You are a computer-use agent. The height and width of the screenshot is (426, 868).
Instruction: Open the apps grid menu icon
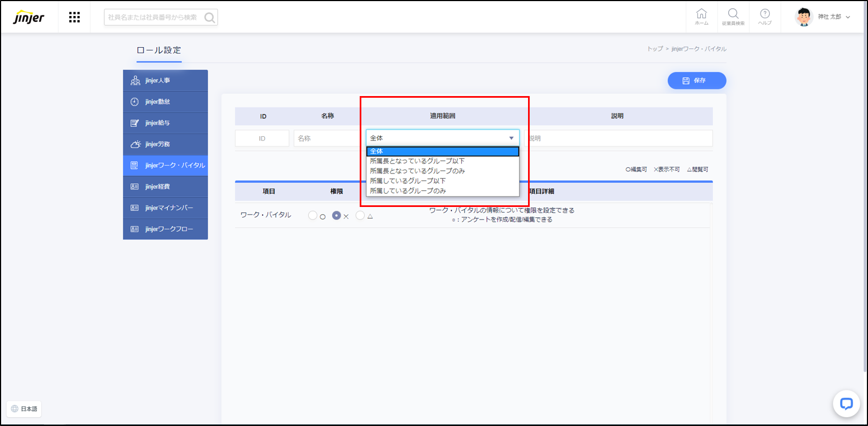pos(75,18)
